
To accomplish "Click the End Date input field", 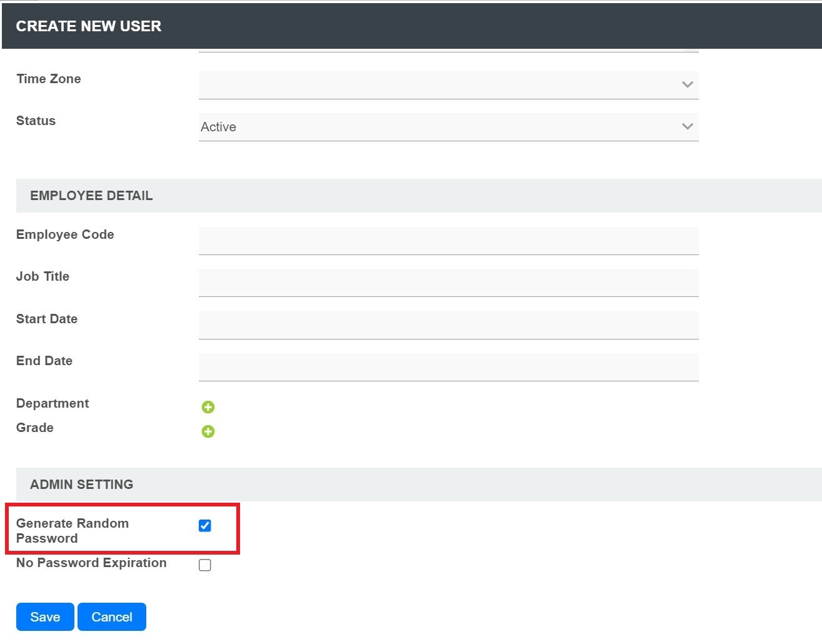I will (x=448, y=367).
